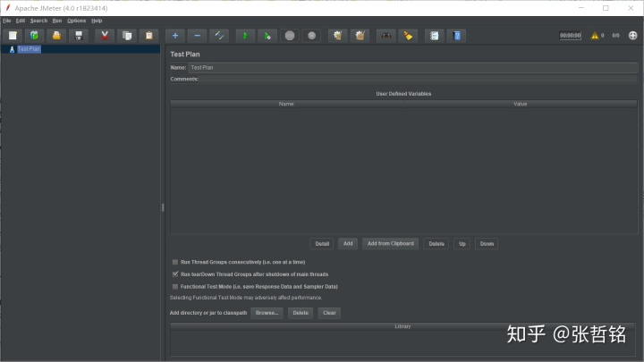Viewport: 644px width, 362px height.
Task: Click the Detail button
Action: point(322,244)
